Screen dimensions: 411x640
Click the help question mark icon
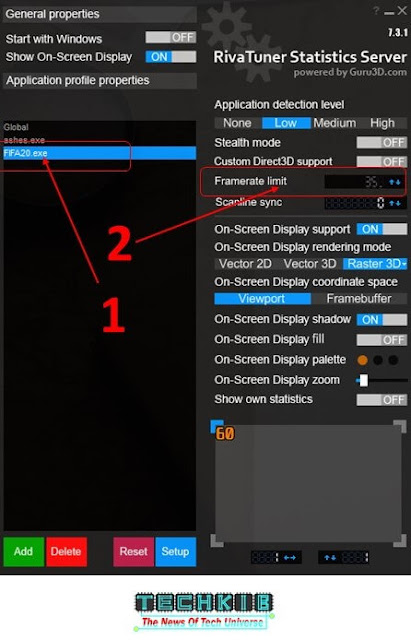[x=375, y=11]
